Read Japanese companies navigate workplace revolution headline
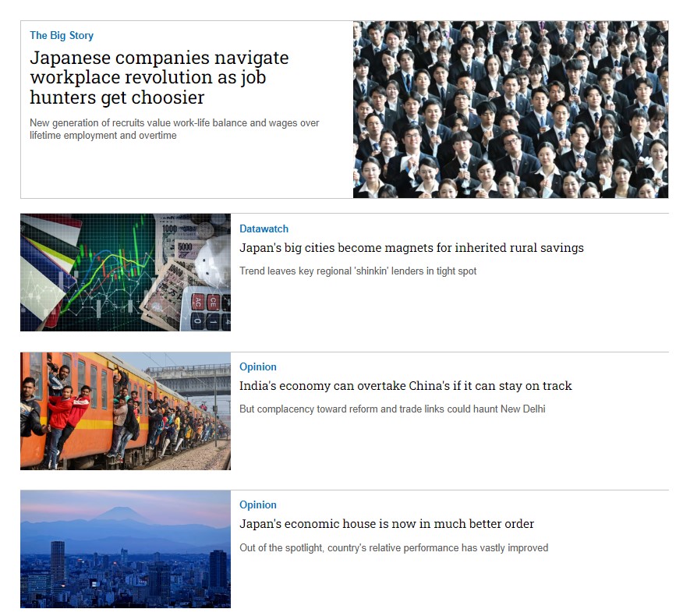Image resolution: width=676 pixels, height=616 pixels. pyautogui.click(x=159, y=78)
